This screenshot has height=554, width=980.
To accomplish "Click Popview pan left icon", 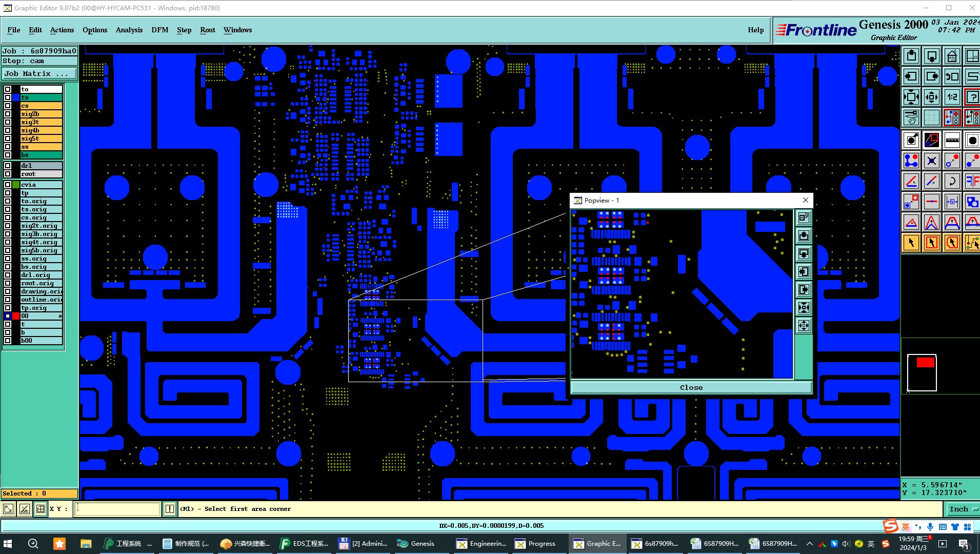I will [804, 272].
